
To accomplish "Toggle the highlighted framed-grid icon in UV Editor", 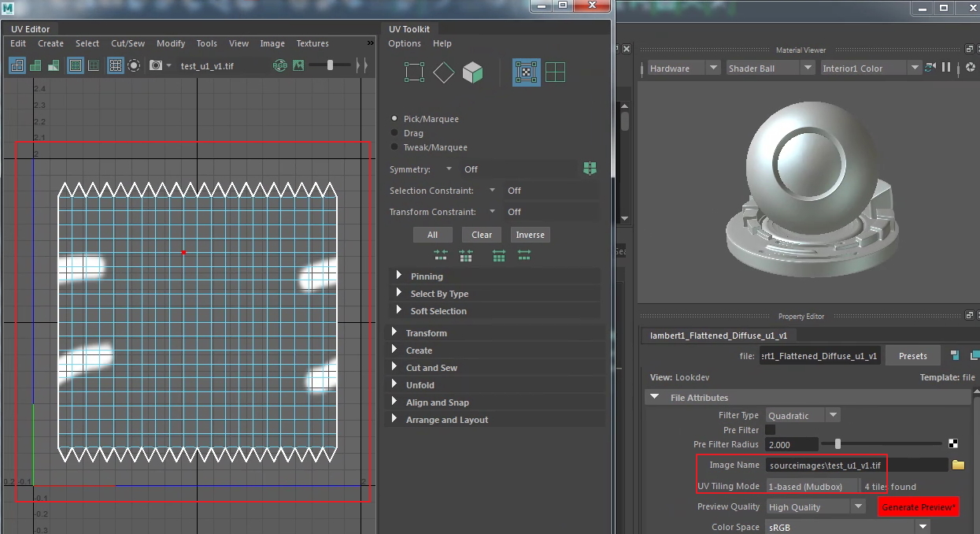I will (76, 65).
